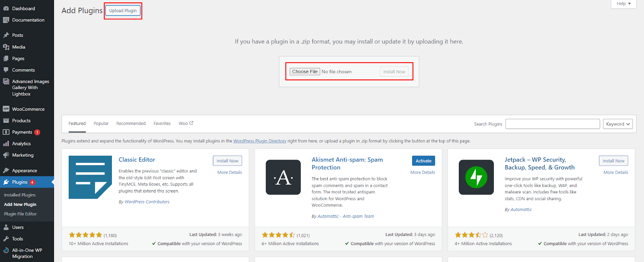
Task: Click the Search Plugins input field
Action: click(553, 124)
